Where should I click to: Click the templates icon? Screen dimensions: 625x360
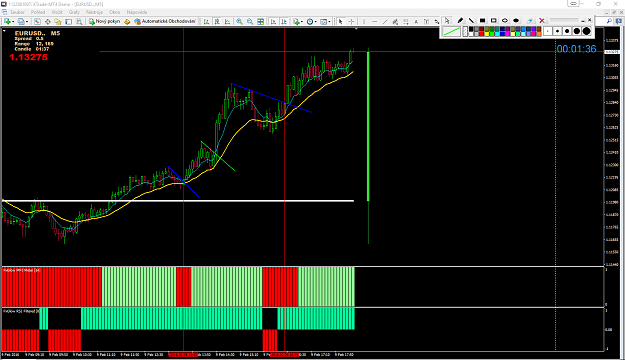point(323,22)
